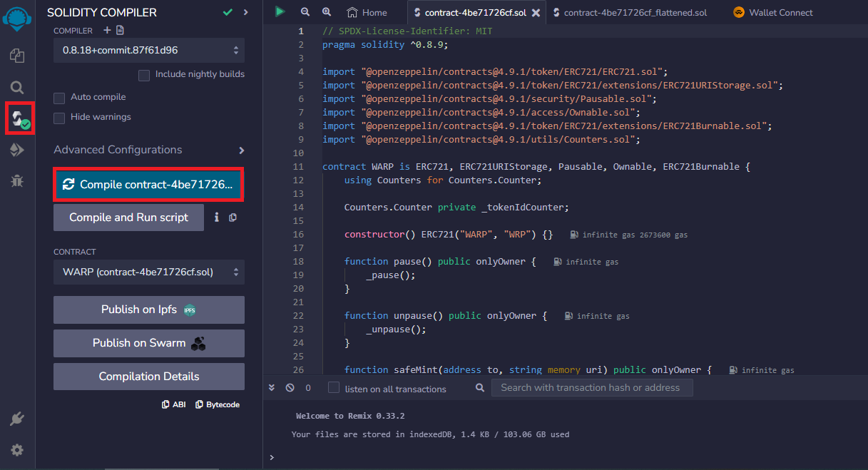Toggle the Auto compile checkbox

[x=60, y=98]
